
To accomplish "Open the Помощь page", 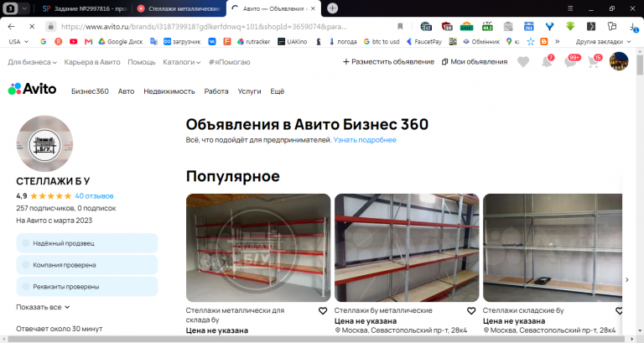I will [141, 62].
